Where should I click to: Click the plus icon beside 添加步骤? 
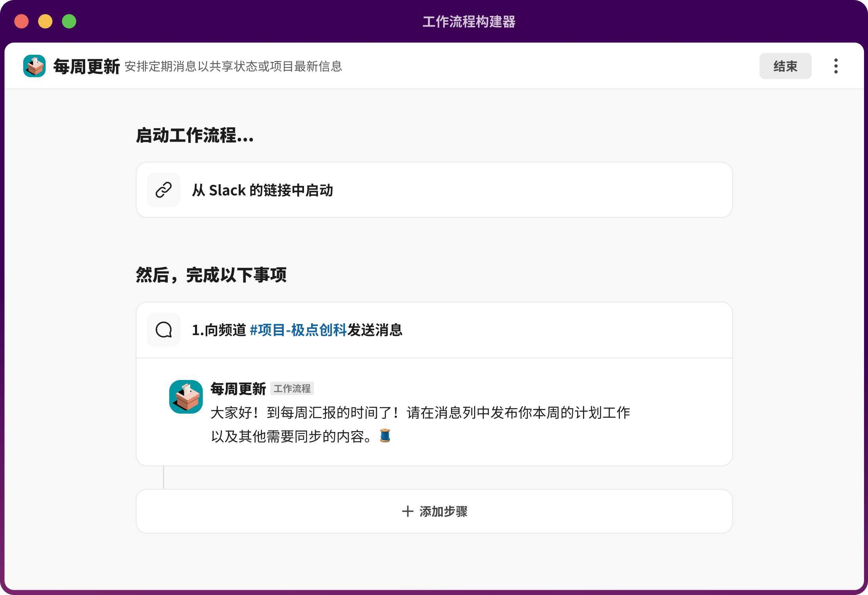point(407,512)
